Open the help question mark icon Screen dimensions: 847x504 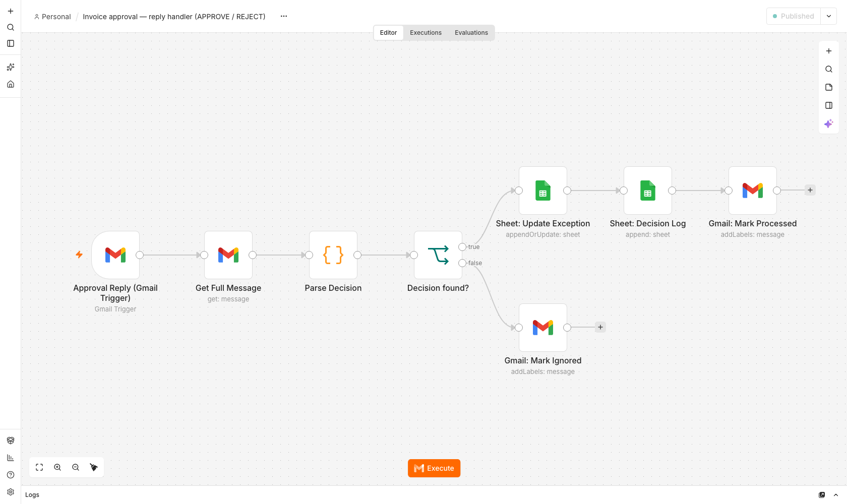[x=11, y=475]
